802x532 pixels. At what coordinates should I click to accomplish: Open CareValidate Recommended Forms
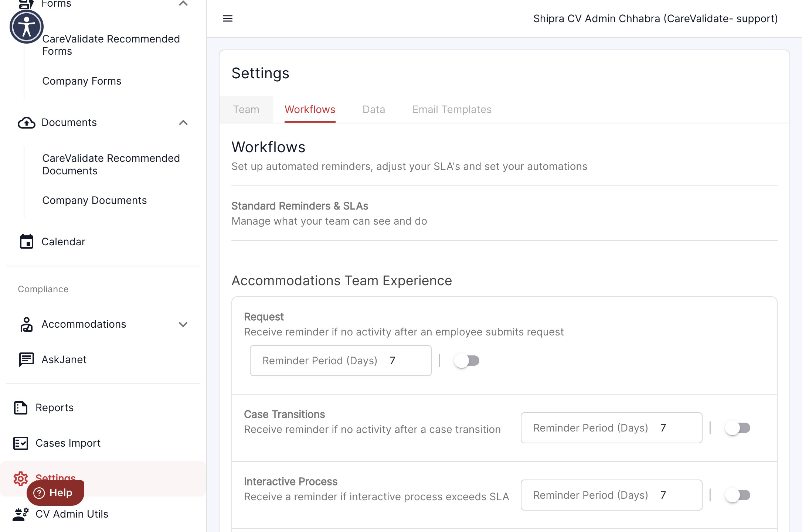[x=111, y=45]
